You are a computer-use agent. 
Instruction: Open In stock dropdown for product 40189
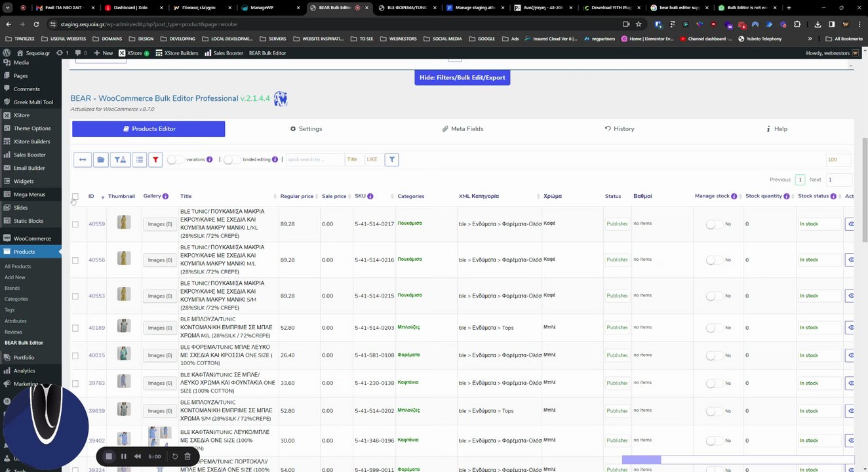(819, 328)
